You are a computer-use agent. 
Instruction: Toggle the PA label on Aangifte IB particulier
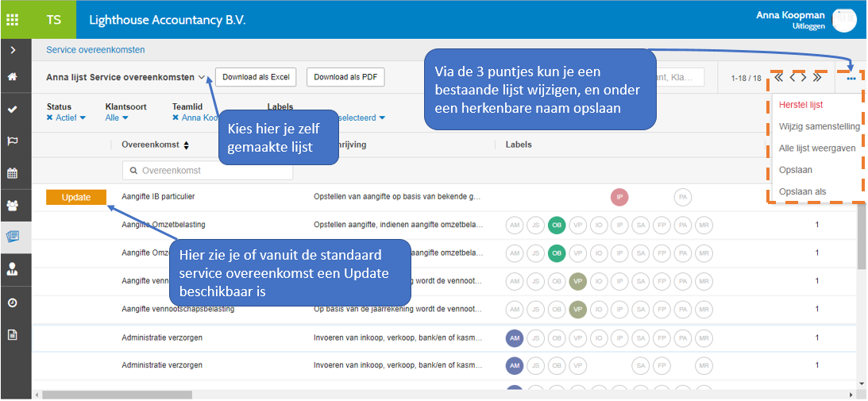(x=682, y=197)
